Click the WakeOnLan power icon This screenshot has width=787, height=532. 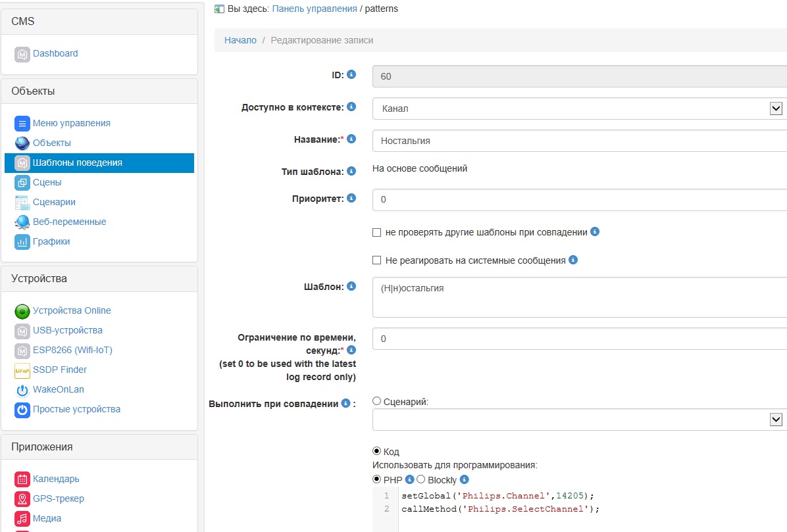tap(22, 390)
